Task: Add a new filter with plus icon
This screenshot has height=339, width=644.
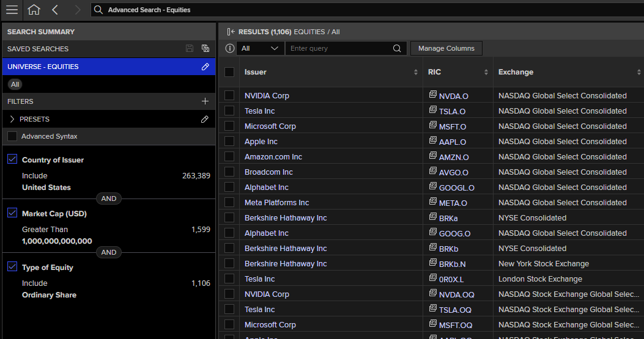Action: coord(205,101)
